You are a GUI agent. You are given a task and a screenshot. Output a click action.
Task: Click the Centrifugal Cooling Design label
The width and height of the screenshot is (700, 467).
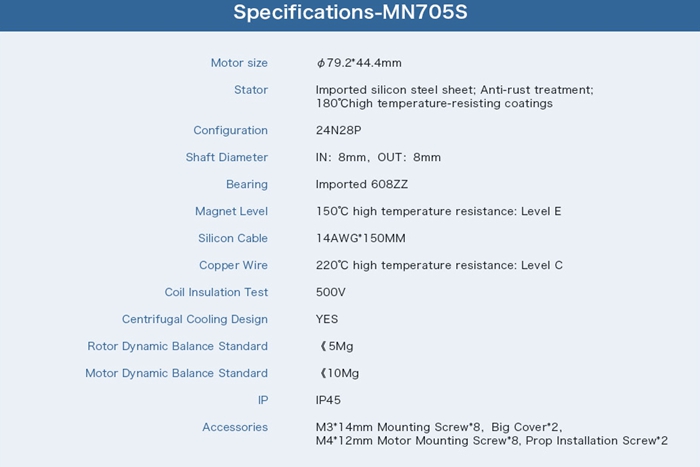click(195, 319)
